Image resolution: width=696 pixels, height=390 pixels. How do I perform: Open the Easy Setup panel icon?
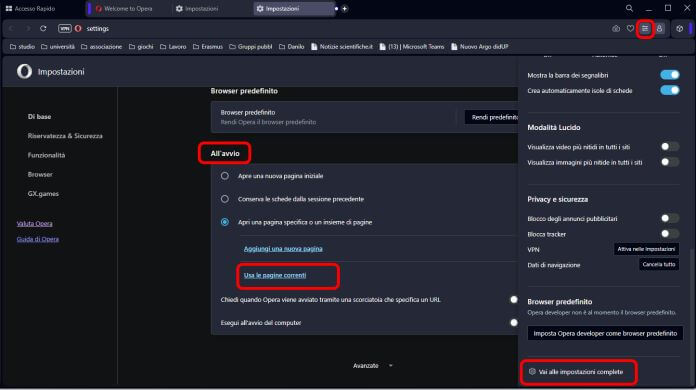click(x=645, y=29)
